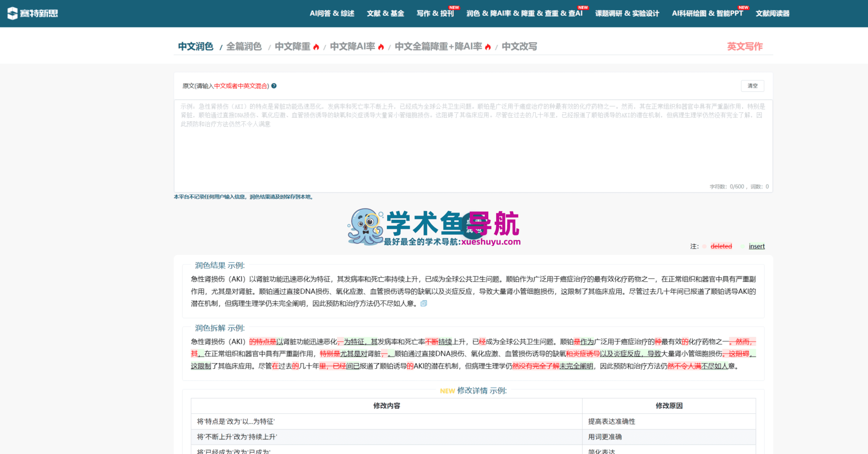Click the flame icon next to 中文降AI率
Viewport: 868px width, 454px height.
point(381,47)
